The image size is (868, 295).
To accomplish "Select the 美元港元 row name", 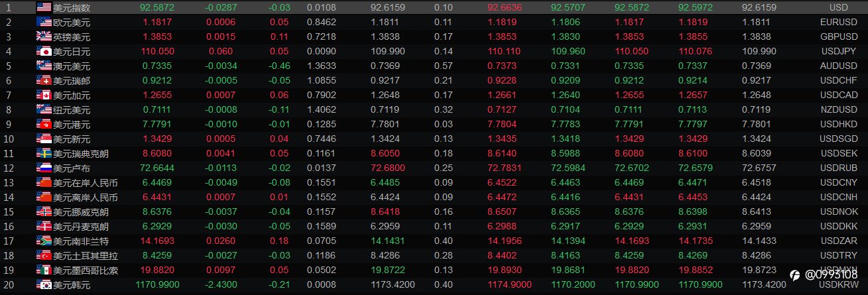I will (x=72, y=125).
